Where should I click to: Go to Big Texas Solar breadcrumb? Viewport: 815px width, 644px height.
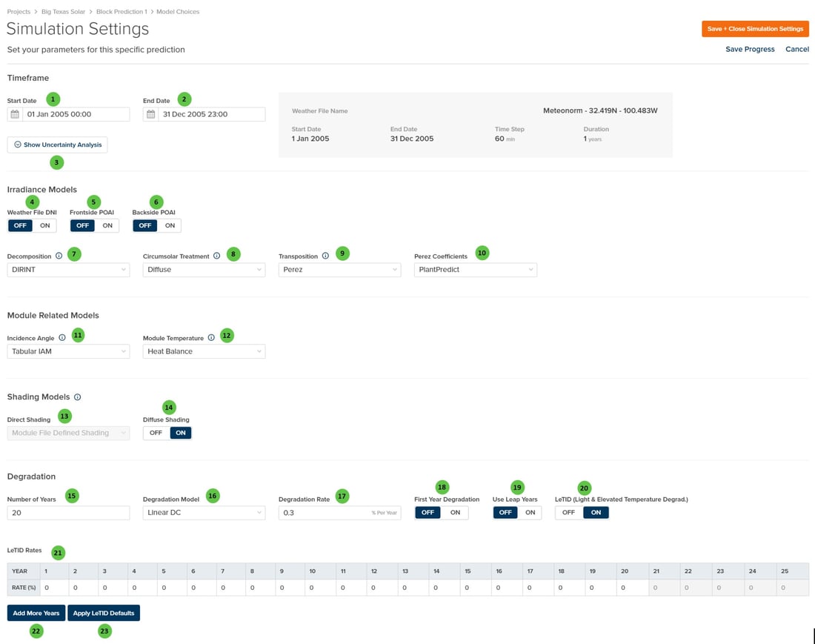[64, 11]
